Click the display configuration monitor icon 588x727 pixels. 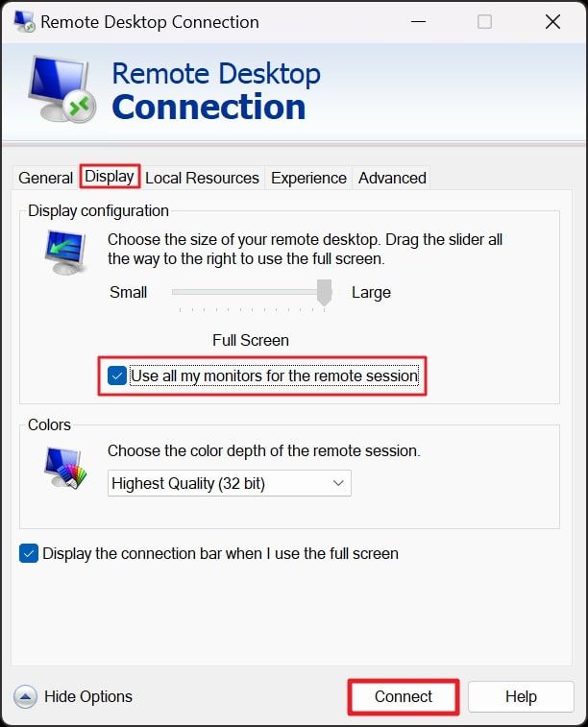65,253
